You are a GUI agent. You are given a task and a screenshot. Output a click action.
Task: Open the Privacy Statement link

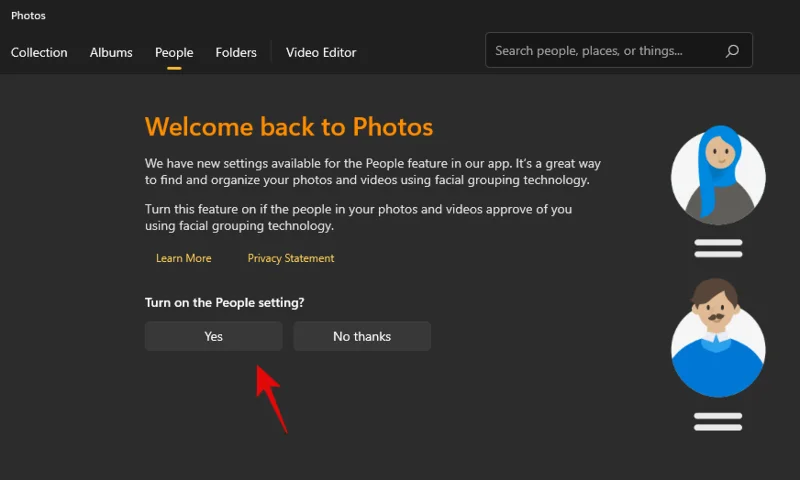point(291,258)
